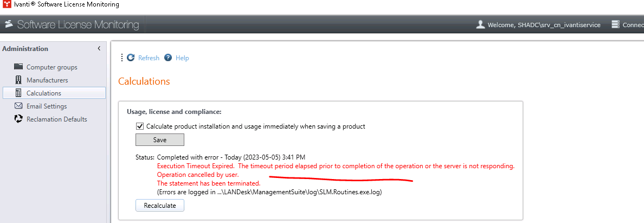Click the Refresh text link
The width and height of the screenshot is (644, 223).
click(149, 58)
